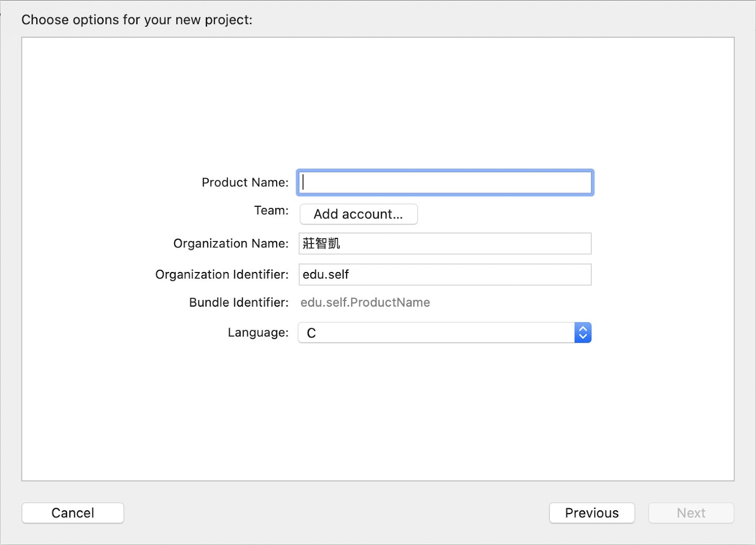This screenshot has height=545, width=756.
Task: Edit the edu.self organization identifier
Action: (444, 274)
